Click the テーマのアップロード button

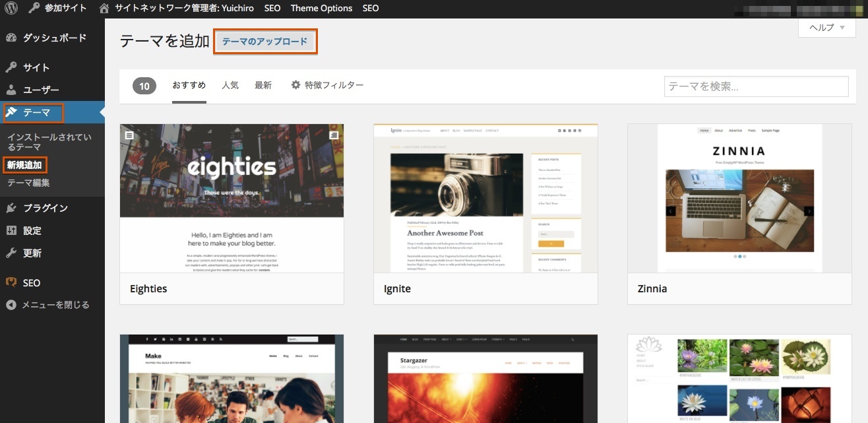click(264, 42)
